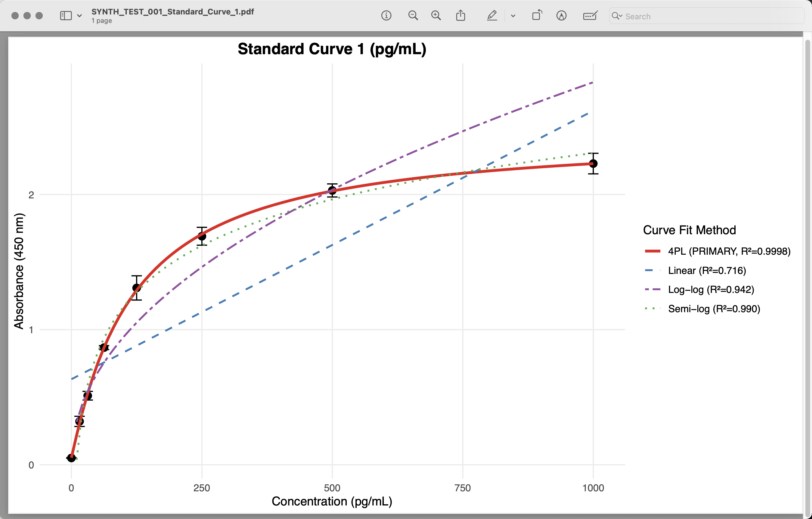Open the highlight color dropdown
Screen dimensions: 812x519
513,16
